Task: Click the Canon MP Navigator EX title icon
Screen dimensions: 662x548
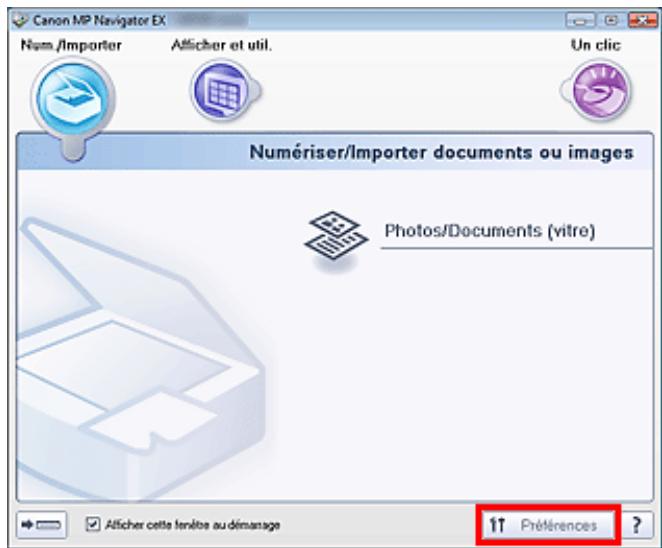Action: [x=20, y=20]
